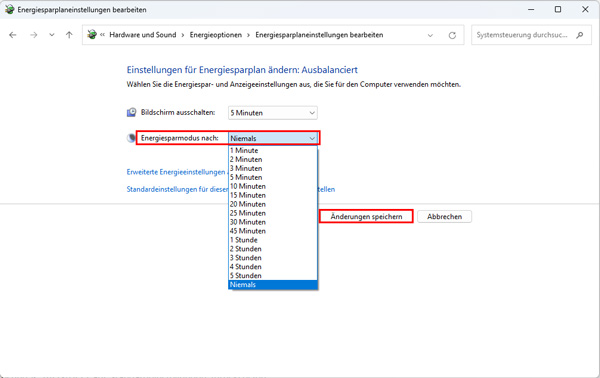Open the Bildschirm ausschalten dropdown
The width and height of the screenshot is (600, 378).
click(272, 113)
